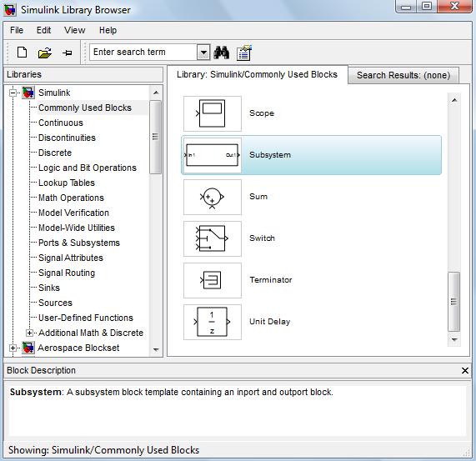476x461 pixels.
Task: Toggle the stay-on-top pin icon
Action: click(67, 53)
